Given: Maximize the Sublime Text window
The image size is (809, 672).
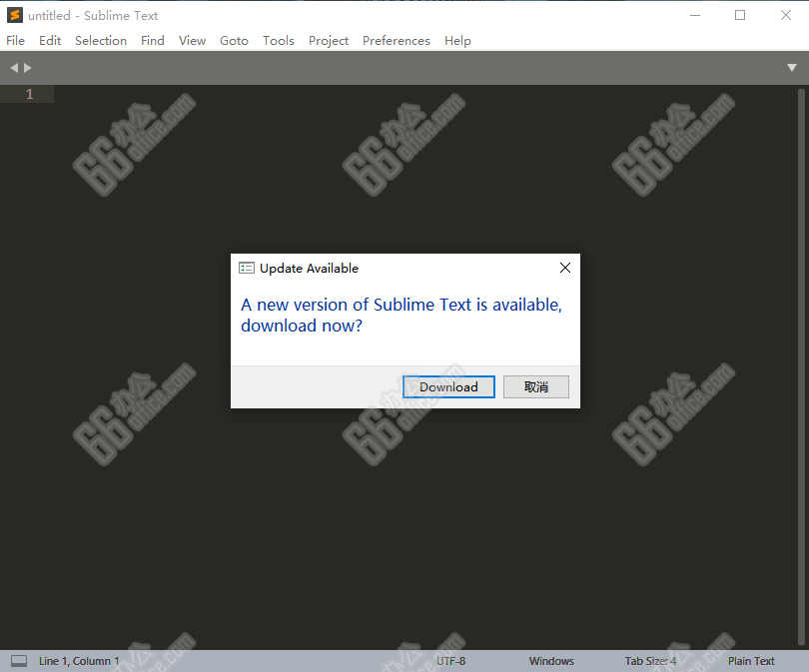Looking at the screenshot, I should tap(740, 15).
